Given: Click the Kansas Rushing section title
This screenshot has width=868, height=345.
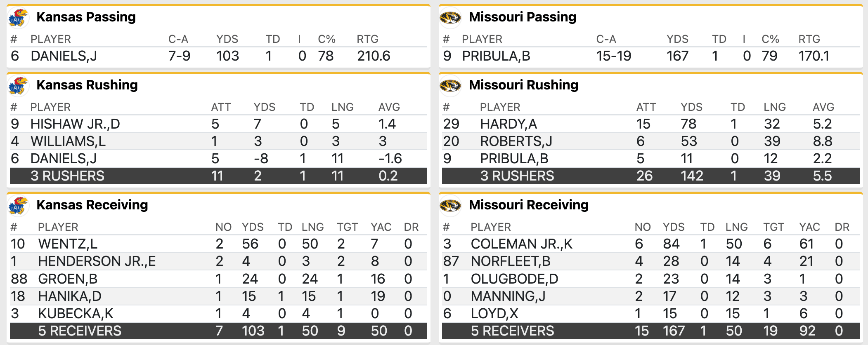Looking at the screenshot, I should pos(87,85).
